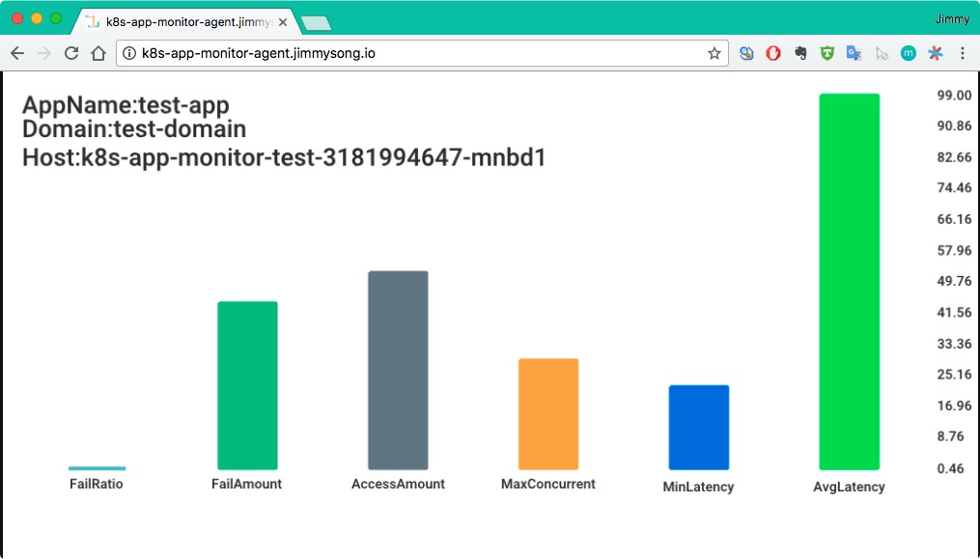This screenshot has width=980, height=559.
Task: Click the gray AccessAmount bar
Action: click(x=398, y=370)
